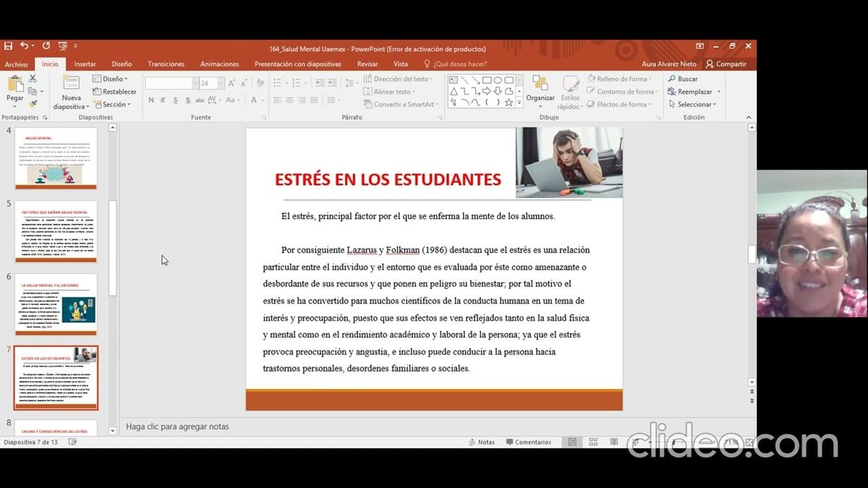Click the Redo/Repeat icon

pos(46,46)
